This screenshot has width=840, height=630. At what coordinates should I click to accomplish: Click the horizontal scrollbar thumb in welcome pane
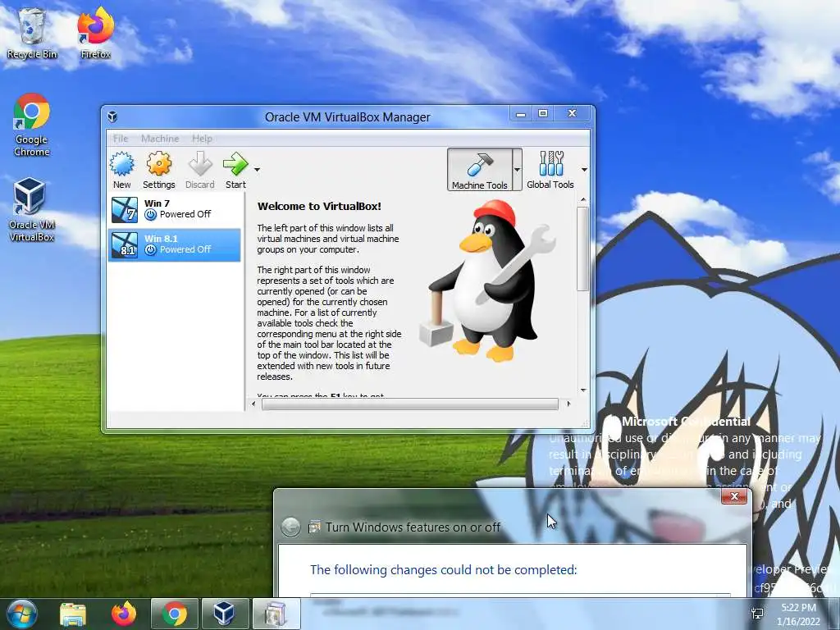tap(410, 404)
